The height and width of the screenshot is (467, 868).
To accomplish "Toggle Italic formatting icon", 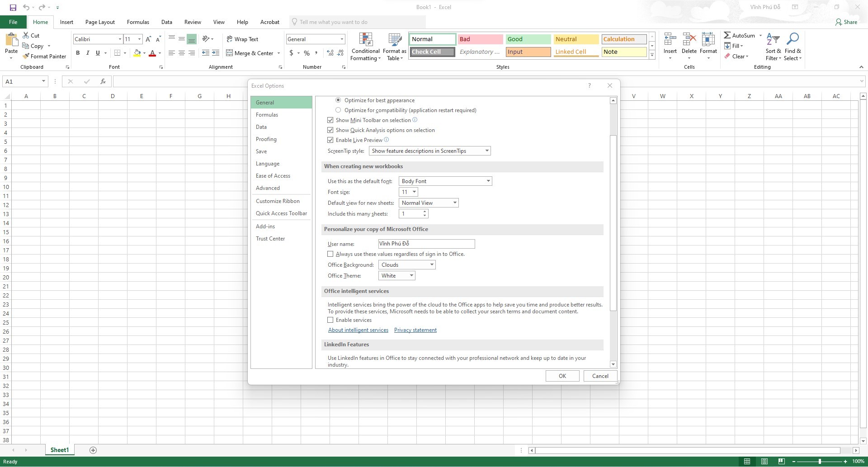I will [88, 53].
